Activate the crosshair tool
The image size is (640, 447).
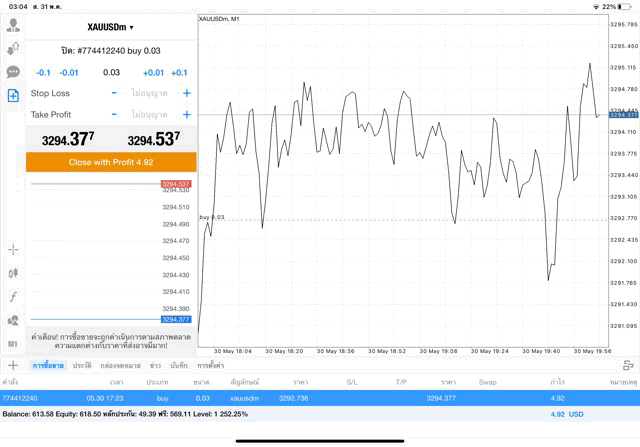point(13,249)
